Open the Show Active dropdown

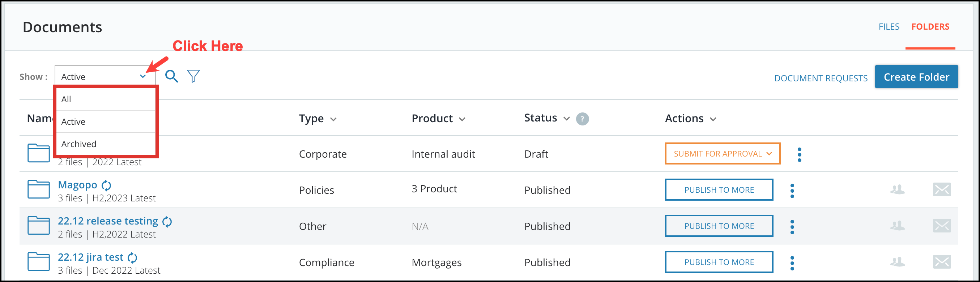[x=105, y=76]
